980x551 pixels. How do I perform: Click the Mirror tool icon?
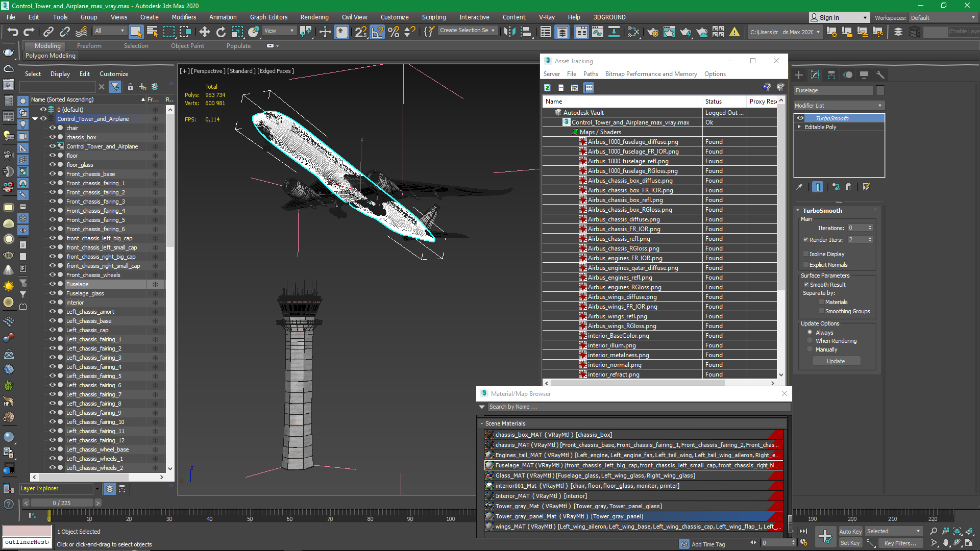pos(509,32)
